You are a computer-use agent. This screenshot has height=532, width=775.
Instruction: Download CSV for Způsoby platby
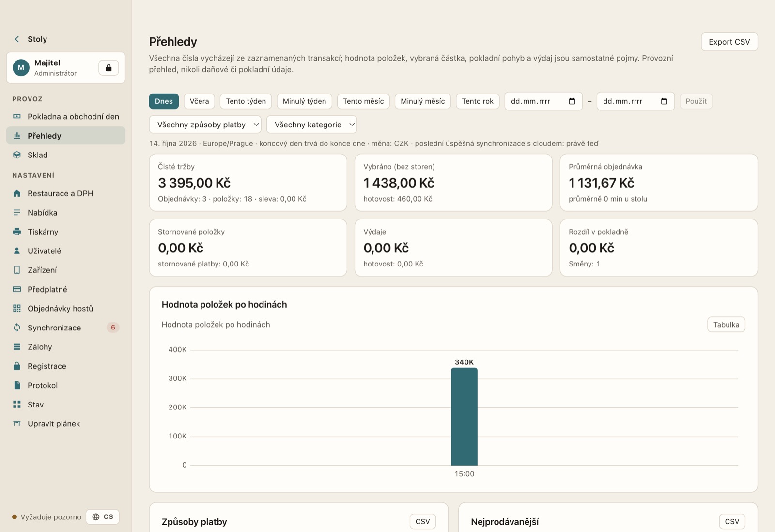coord(422,522)
